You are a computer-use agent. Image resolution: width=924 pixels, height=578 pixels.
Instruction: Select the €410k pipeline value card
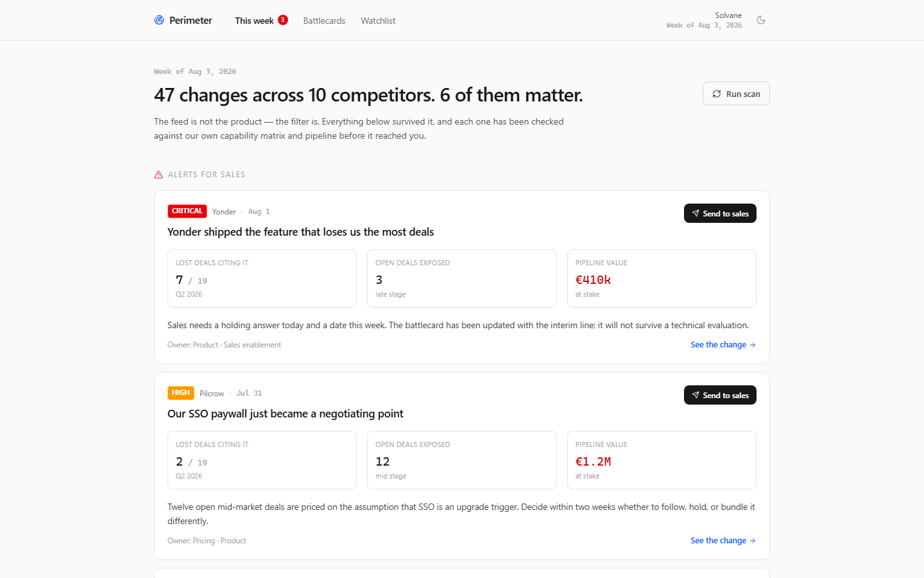662,279
